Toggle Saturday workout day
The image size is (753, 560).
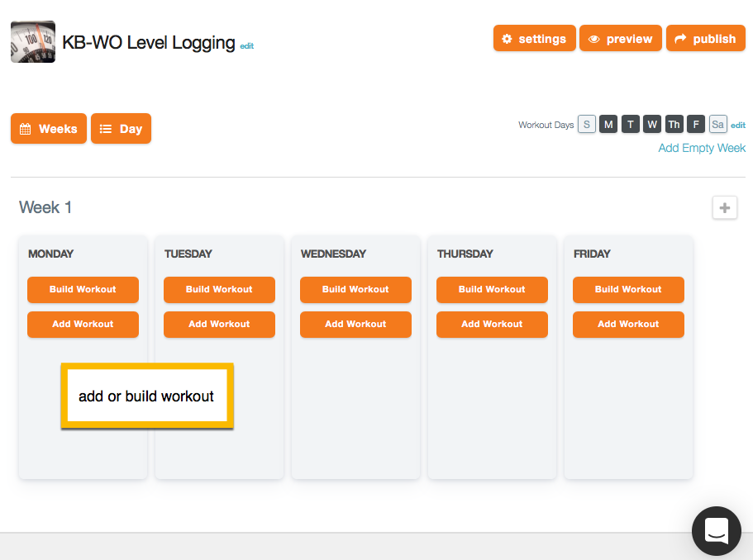coord(717,125)
